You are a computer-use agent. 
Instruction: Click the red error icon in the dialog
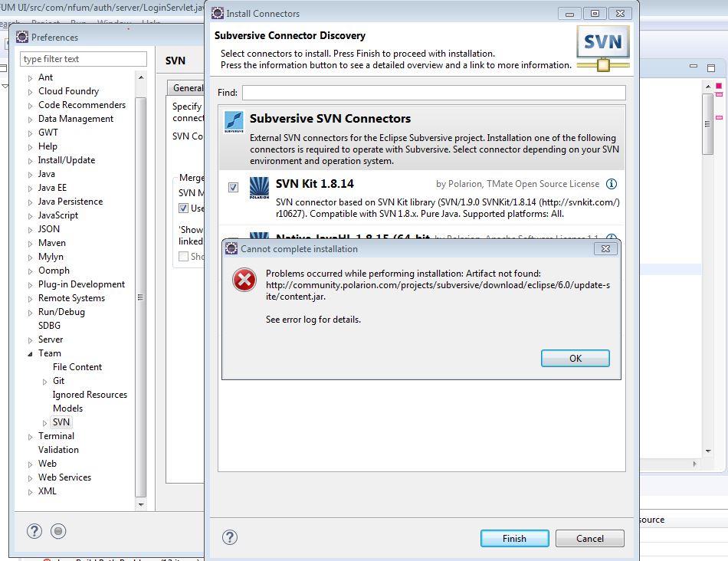click(x=244, y=280)
